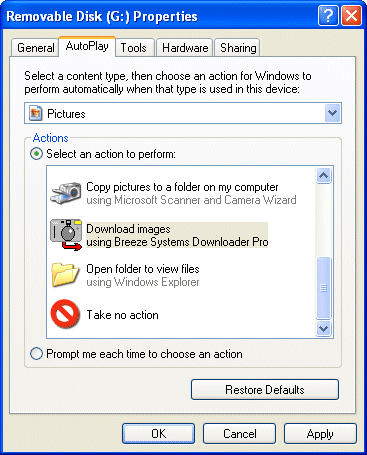Select the AutoPlay tab
The image size is (367, 455).
tap(87, 46)
